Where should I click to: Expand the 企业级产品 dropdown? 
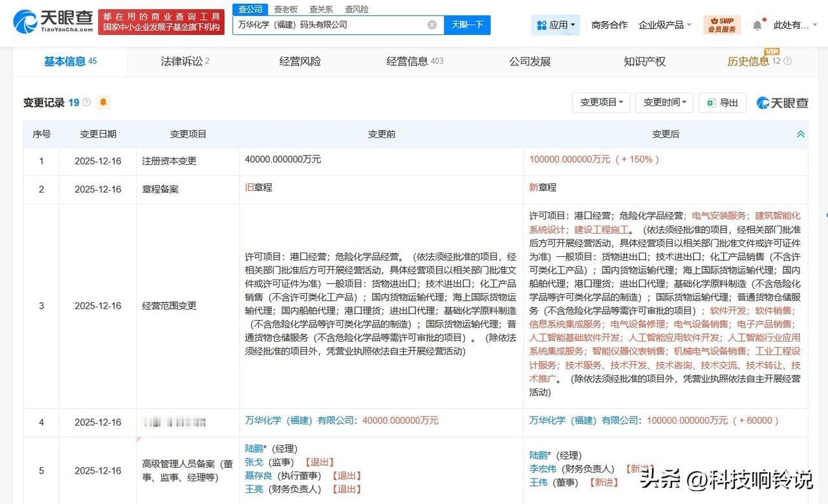[665, 25]
